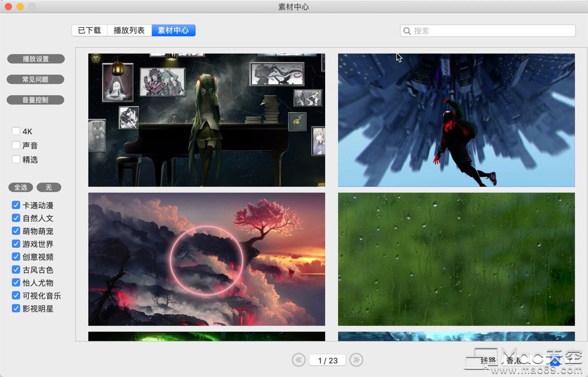Uncheck the 自然人文 category

coord(16,218)
